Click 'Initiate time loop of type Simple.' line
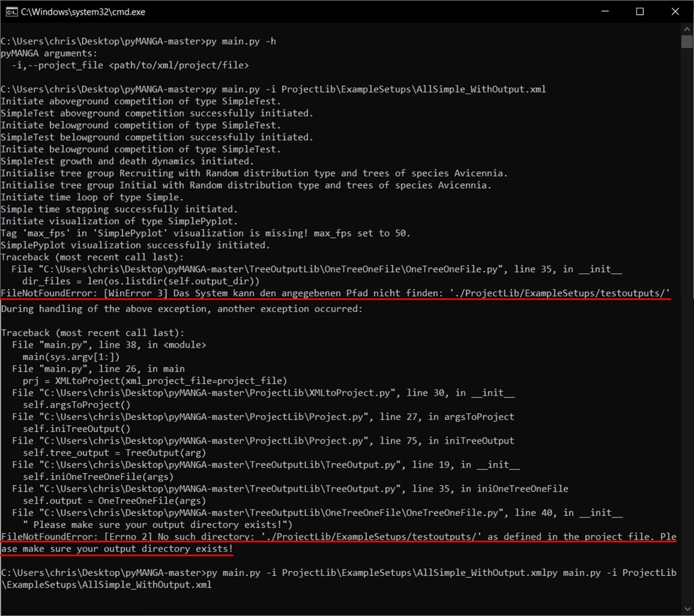 click(x=92, y=197)
